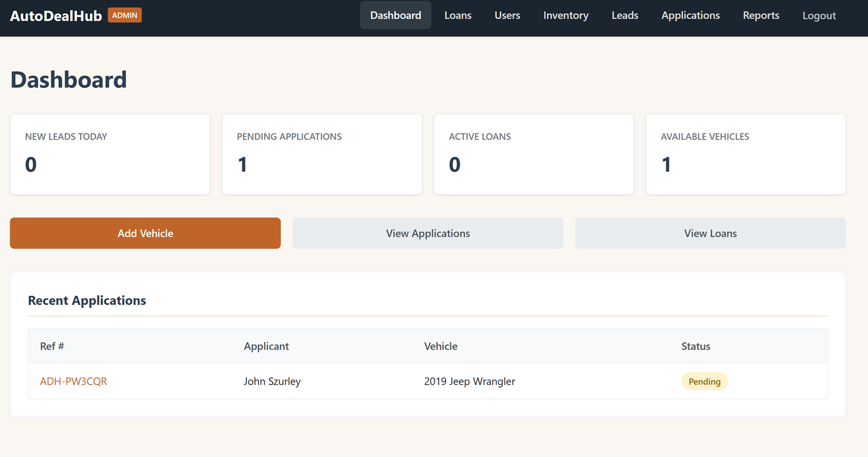Click the Applicant column header
Screen dimensions: 868x457
tap(266, 346)
